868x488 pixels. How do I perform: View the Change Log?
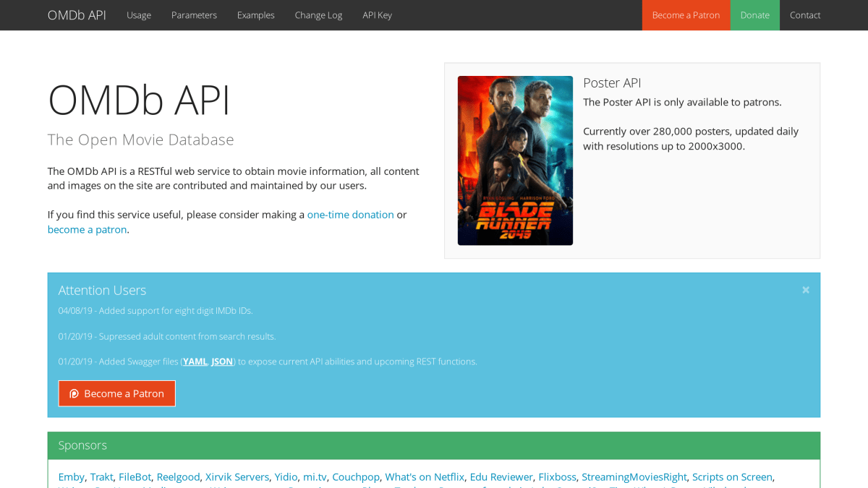coord(318,15)
